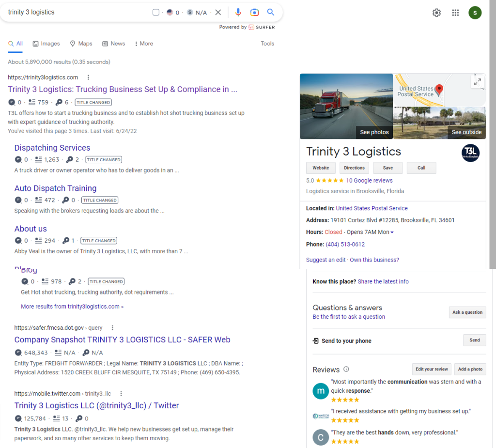Open account profile avatar
The width and height of the screenshot is (496, 448).
click(475, 13)
